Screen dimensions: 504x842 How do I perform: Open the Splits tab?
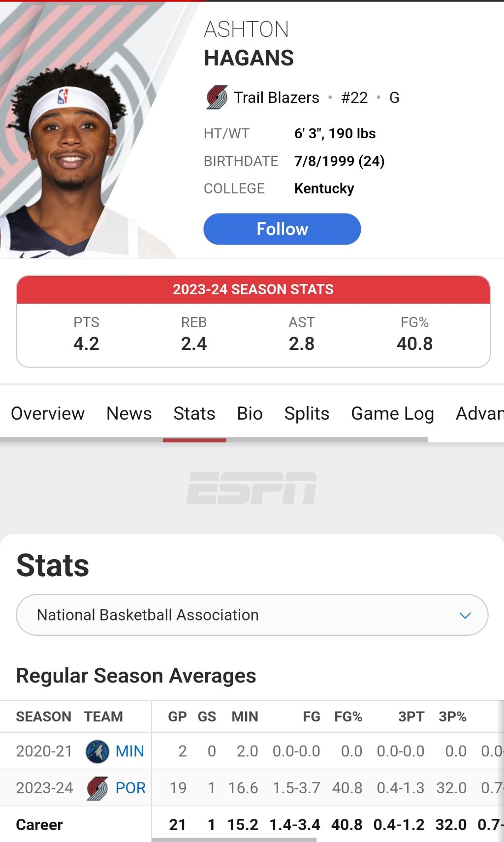click(x=307, y=414)
